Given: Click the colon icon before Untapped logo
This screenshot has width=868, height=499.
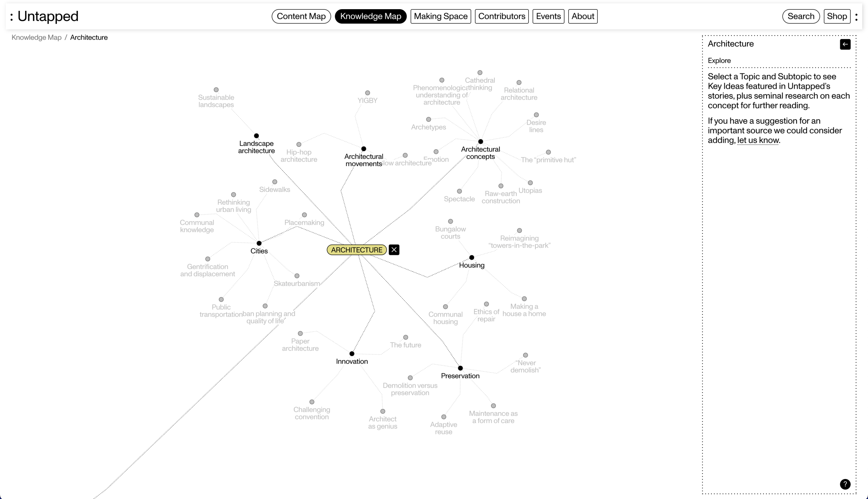Looking at the screenshot, I should (x=12, y=17).
